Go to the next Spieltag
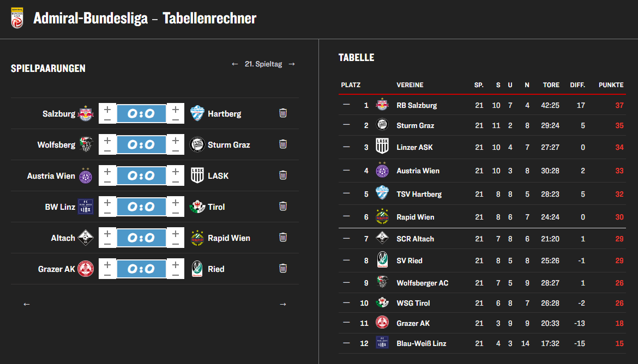 [x=292, y=64]
